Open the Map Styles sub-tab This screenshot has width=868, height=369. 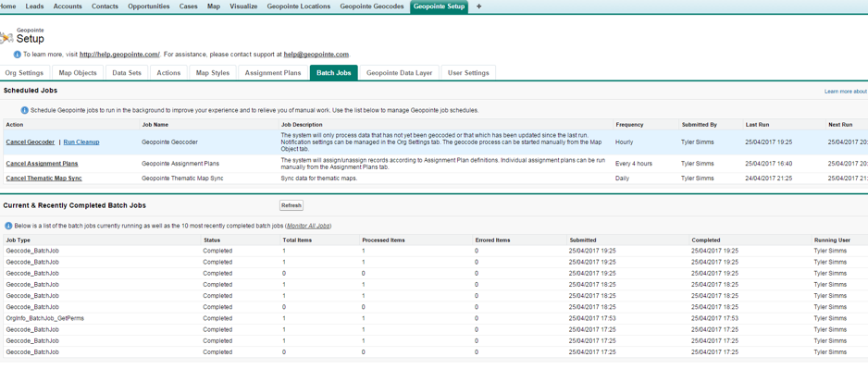point(213,72)
